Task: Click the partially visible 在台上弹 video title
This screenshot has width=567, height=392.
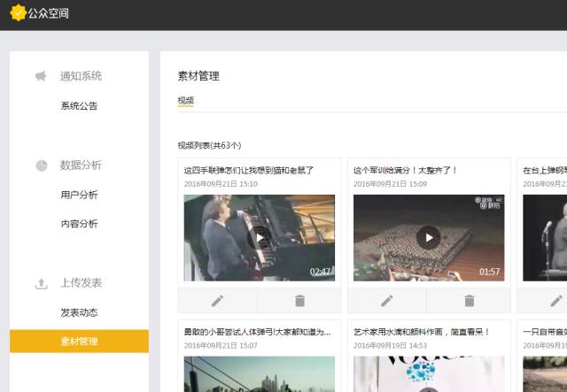Action: 545,170
